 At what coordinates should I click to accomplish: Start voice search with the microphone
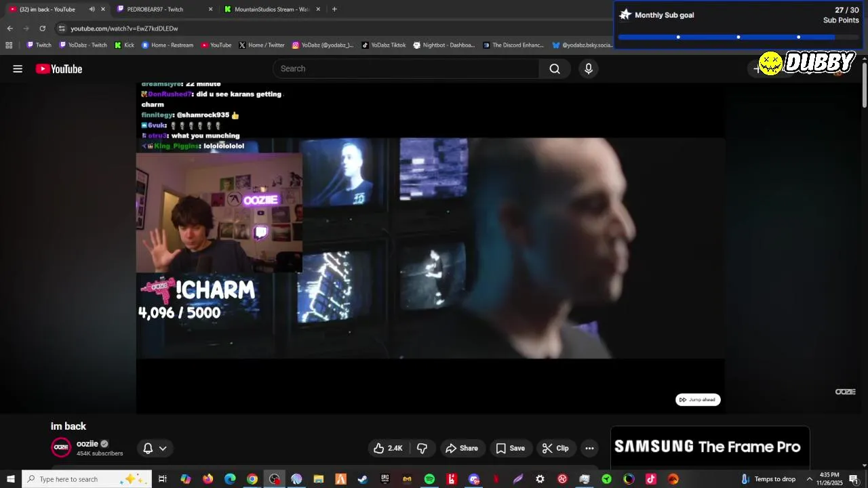(589, 68)
